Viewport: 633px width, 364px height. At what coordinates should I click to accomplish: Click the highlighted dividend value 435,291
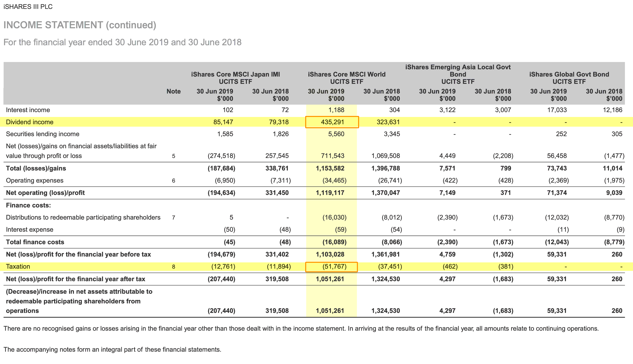[x=332, y=122]
